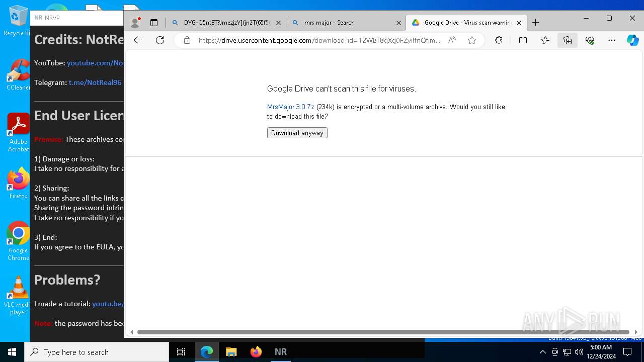
Task: Open File Explorer from the taskbar
Action: coord(231,352)
